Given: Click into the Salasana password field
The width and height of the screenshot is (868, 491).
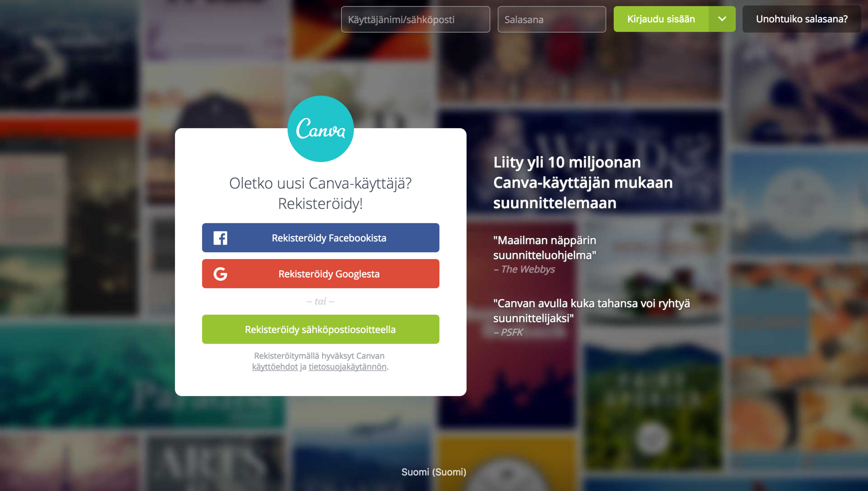Looking at the screenshot, I should coord(551,19).
